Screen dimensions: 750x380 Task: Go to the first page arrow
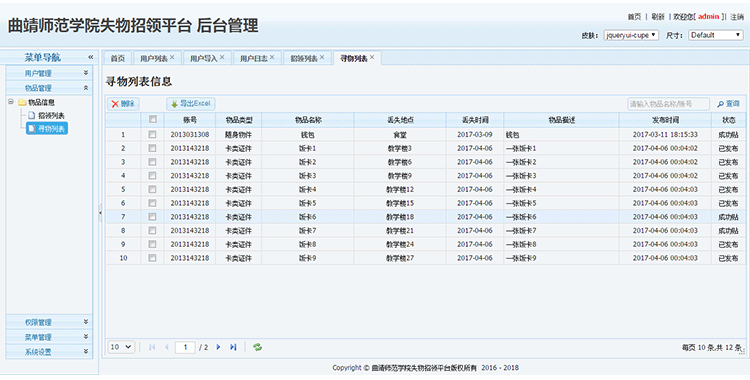pyautogui.click(x=152, y=347)
